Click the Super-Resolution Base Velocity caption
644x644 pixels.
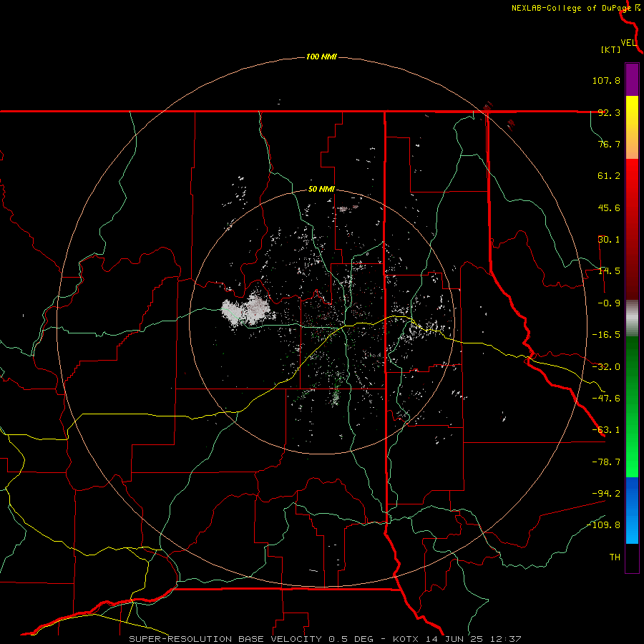coord(326,639)
